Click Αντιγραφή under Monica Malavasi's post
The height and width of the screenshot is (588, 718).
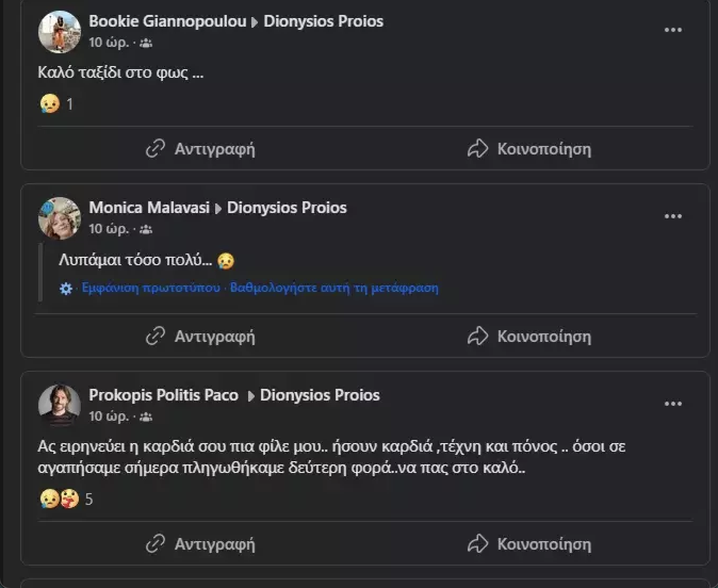201,336
